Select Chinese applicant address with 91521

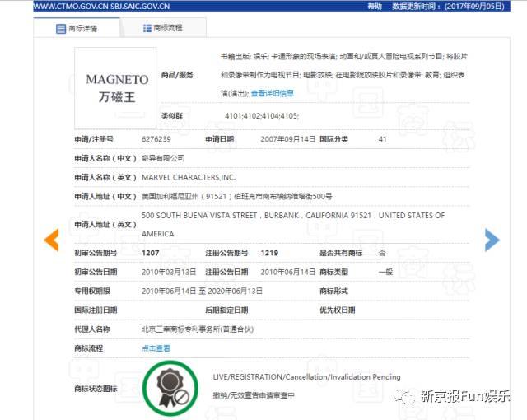point(237,196)
